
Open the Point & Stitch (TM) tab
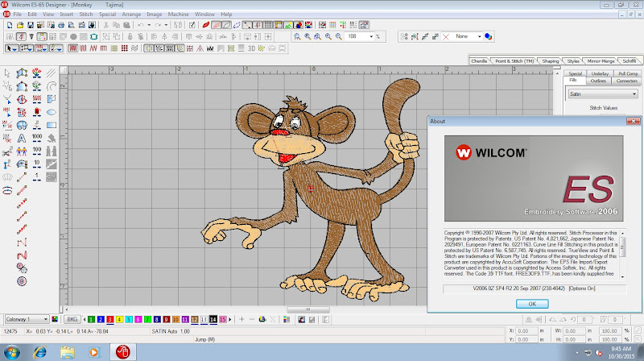click(514, 61)
